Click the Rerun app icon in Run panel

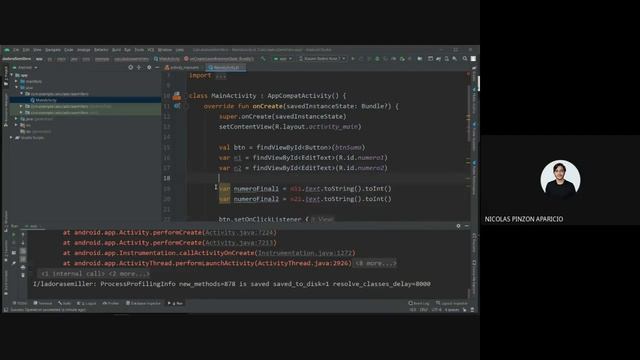tap(14, 235)
